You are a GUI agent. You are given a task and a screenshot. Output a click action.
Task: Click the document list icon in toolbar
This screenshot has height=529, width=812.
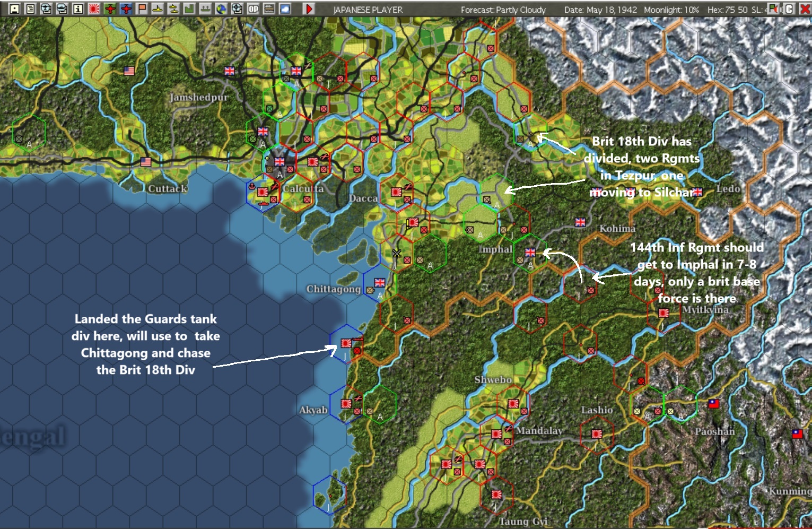tap(30, 9)
